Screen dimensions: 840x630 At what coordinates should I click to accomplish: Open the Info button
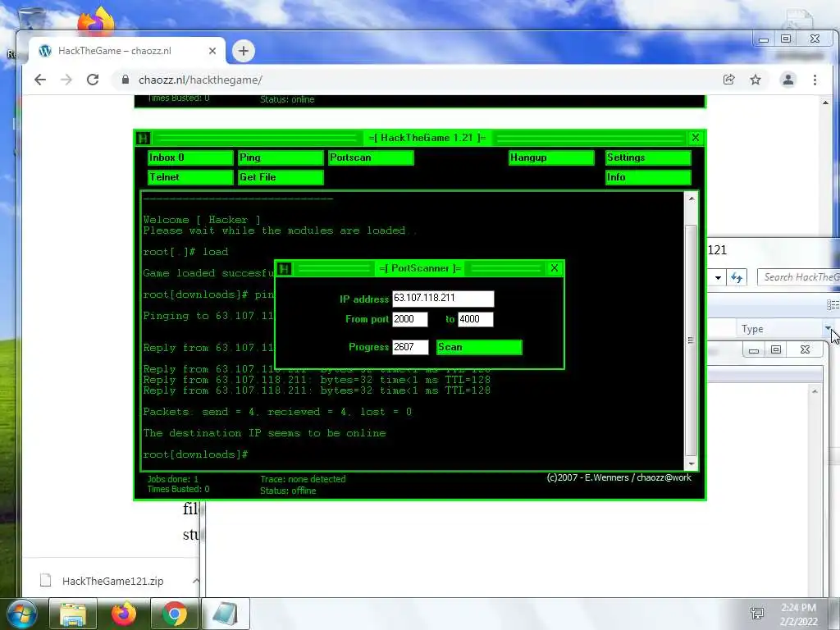tap(648, 177)
